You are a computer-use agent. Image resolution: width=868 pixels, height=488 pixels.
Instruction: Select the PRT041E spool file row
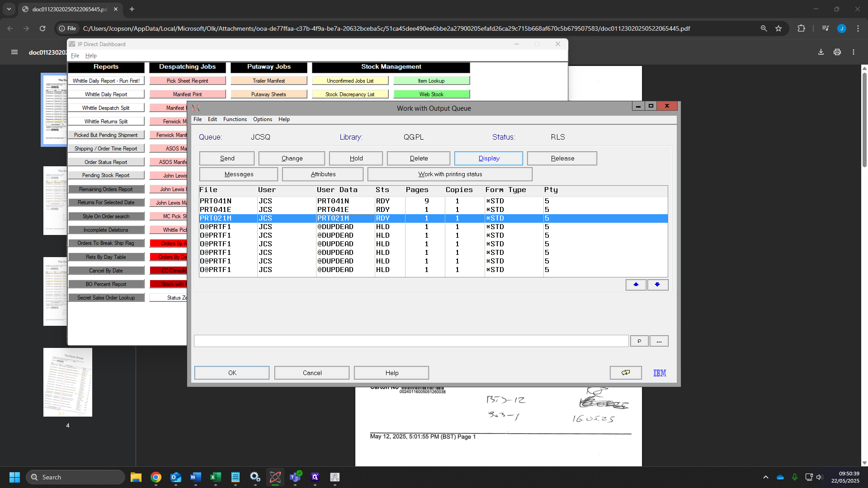(x=433, y=210)
